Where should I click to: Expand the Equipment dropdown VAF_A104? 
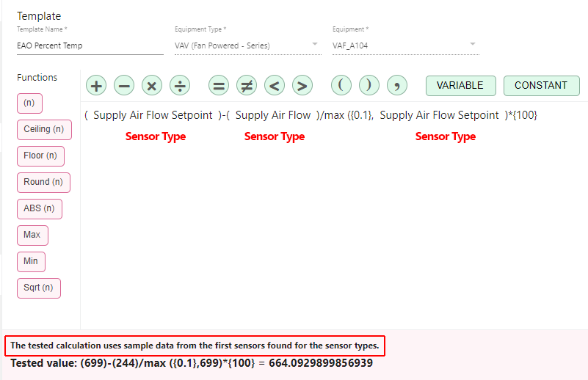pyautogui.click(x=405, y=45)
